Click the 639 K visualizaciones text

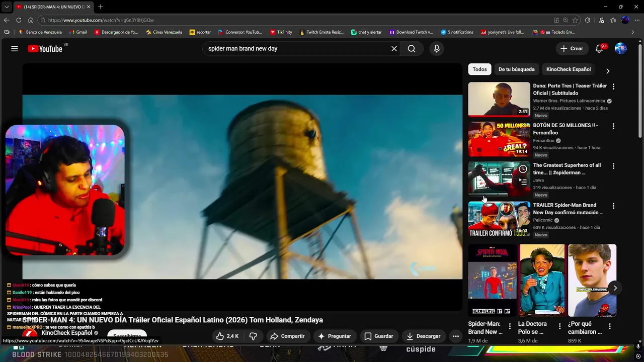pos(554,227)
